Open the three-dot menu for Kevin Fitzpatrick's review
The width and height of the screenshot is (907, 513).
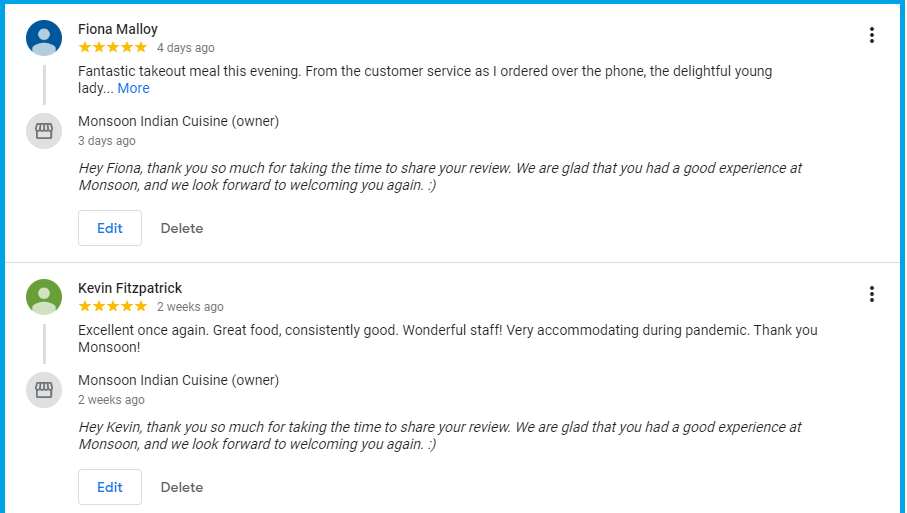click(x=872, y=294)
